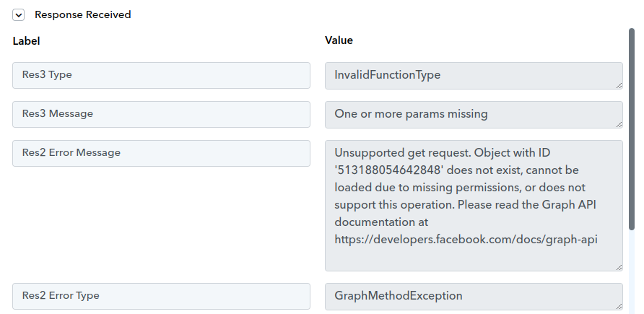
Task: Grab resize handle of InvalidFunctionType box
Action: tap(619, 85)
